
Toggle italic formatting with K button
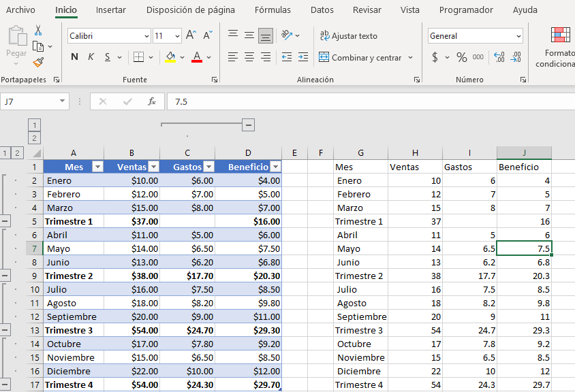click(x=91, y=57)
